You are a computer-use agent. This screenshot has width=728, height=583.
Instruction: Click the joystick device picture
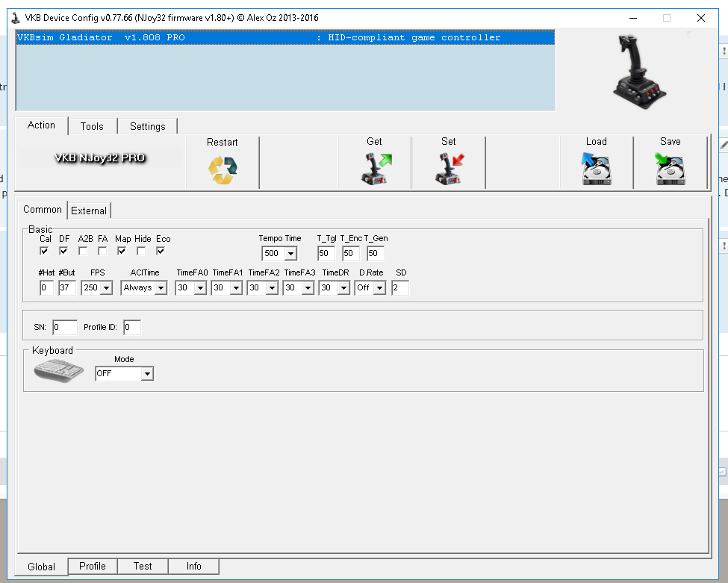point(639,72)
